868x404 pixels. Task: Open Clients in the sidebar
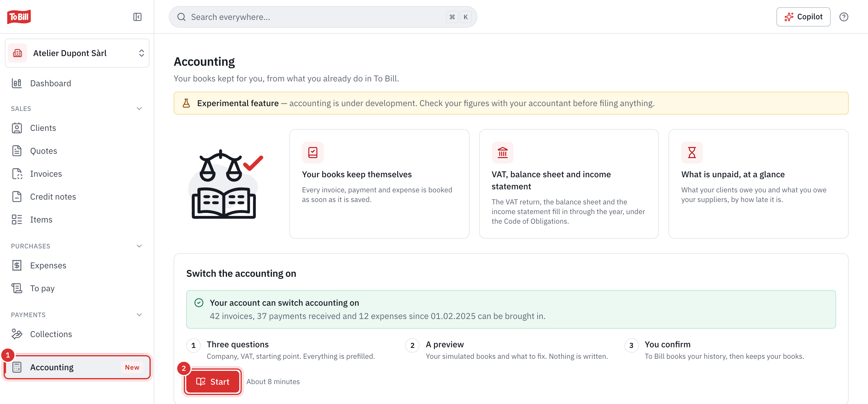click(77, 128)
